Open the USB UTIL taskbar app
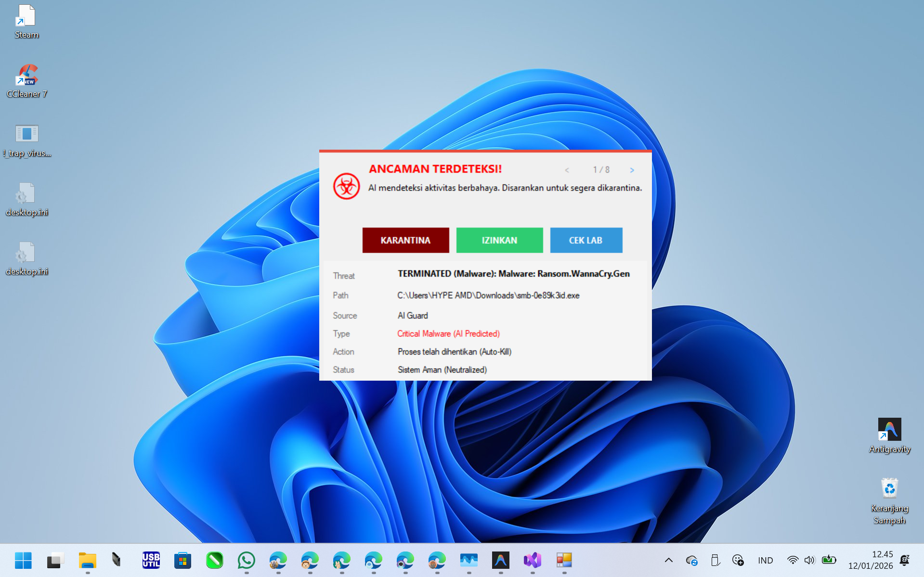This screenshot has height=577, width=924. coord(151,560)
